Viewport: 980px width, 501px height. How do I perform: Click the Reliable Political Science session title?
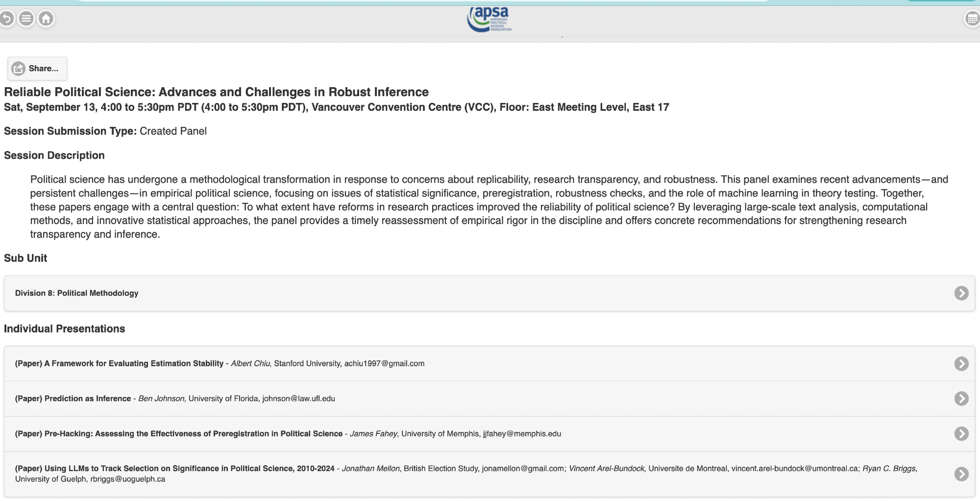click(216, 92)
